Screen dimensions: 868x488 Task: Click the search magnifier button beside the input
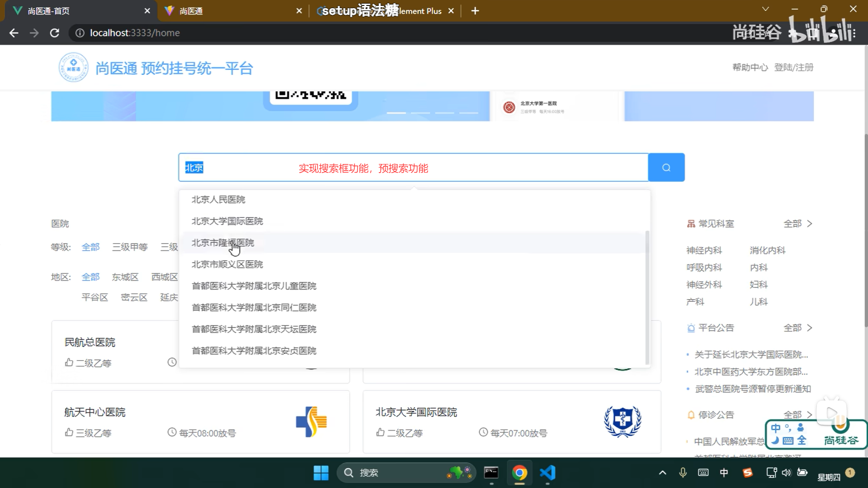point(666,167)
